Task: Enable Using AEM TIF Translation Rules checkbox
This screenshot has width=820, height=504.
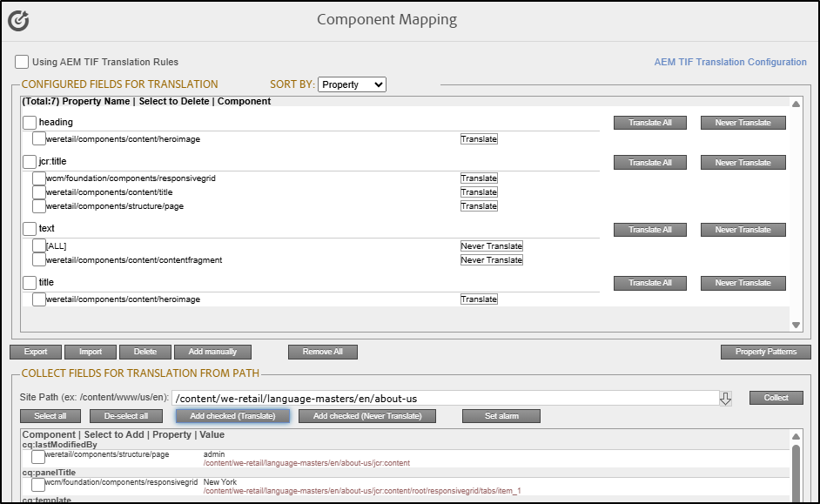Action: click(22, 62)
